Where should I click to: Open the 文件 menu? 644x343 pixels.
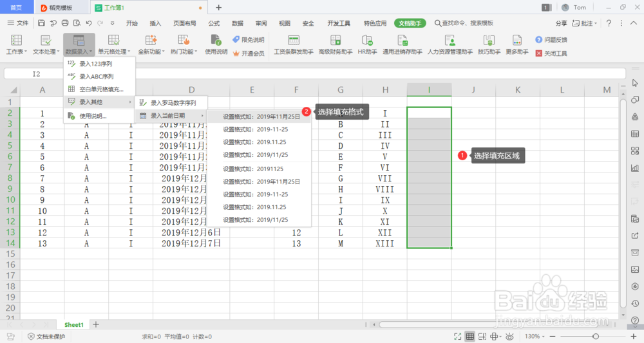click(17, 23)
